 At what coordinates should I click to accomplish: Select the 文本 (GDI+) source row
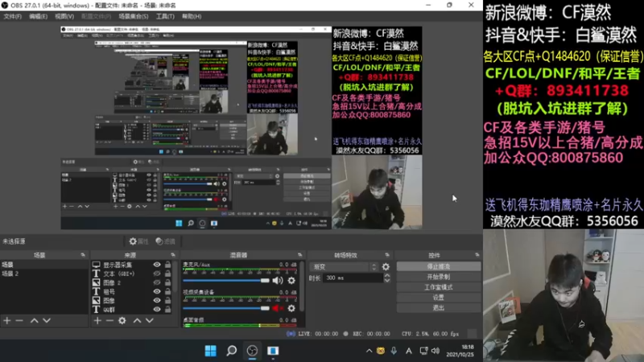coord(132,274)
